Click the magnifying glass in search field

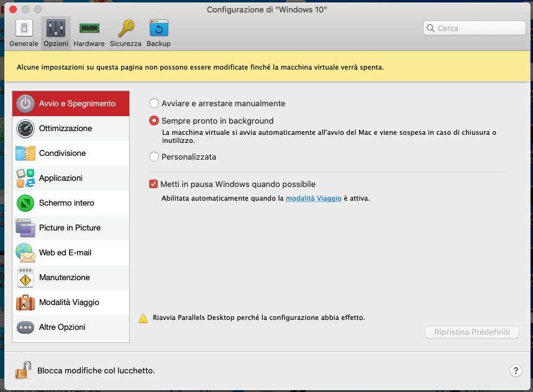pyautogui.click(x=430, y=28)
